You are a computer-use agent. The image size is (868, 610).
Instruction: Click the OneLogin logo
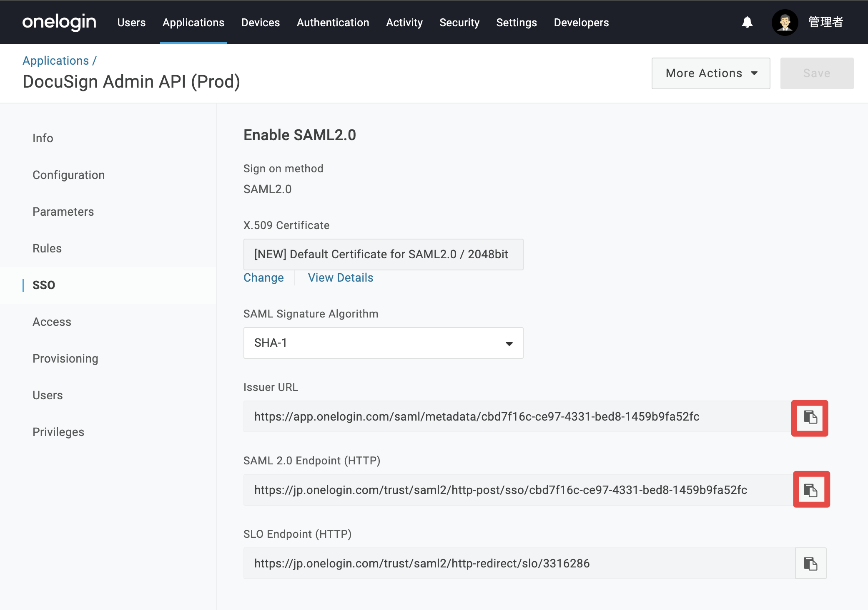(59, 22)
